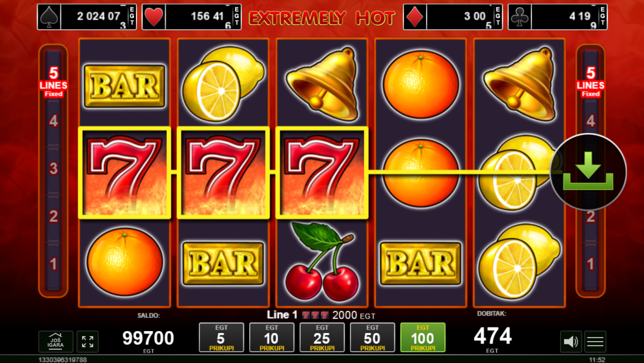The width and height of the screenshot is (644, 363).
Task: Select the EGT 5 bet button
Action: (222, 337)
